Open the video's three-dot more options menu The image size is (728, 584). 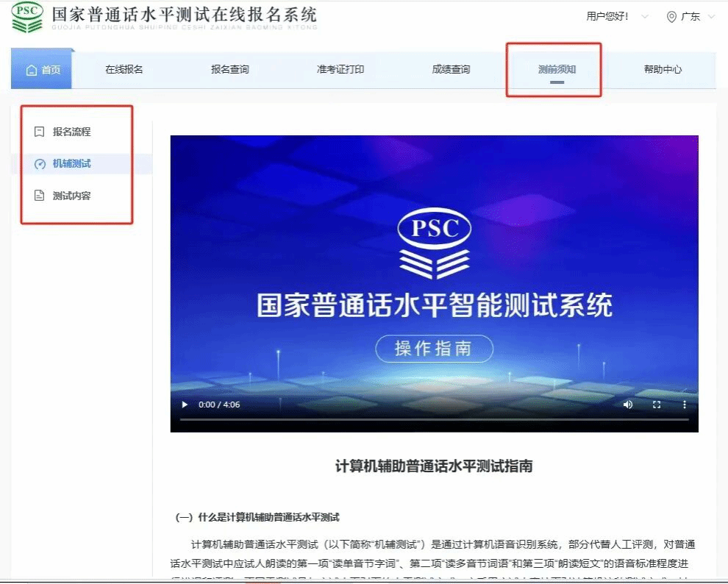685,405
